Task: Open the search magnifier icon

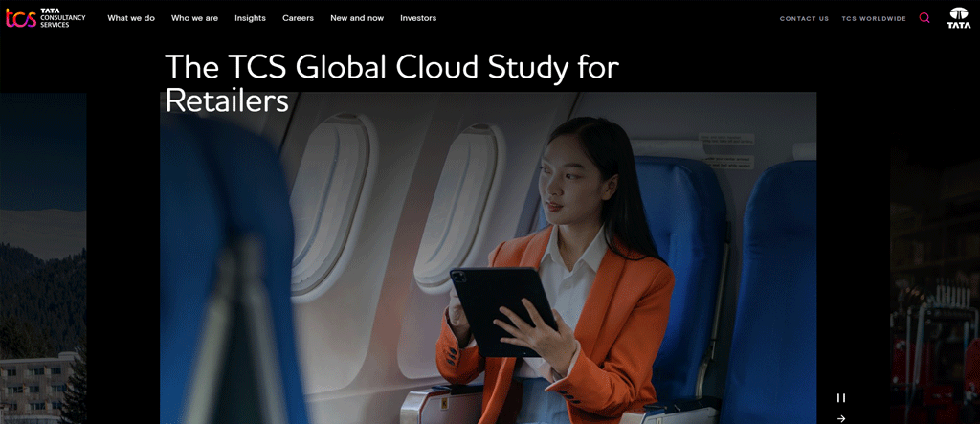Action: coord(924,18)
